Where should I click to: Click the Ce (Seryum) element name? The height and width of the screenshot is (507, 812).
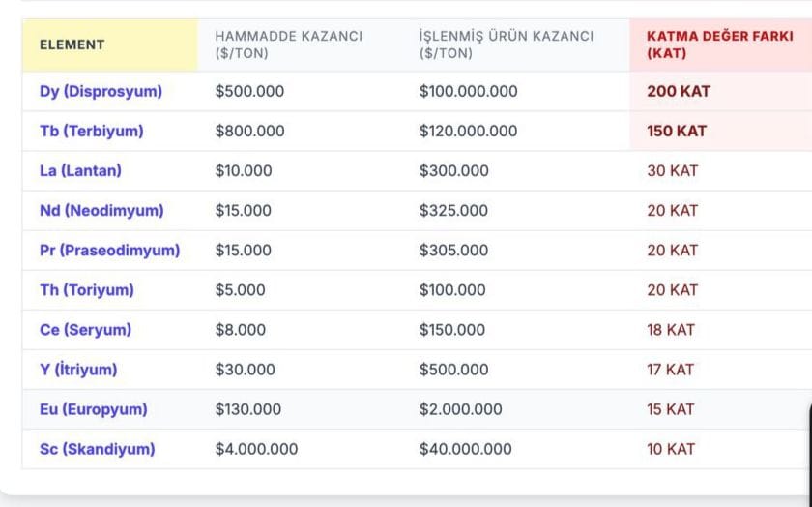click(85, 330)
